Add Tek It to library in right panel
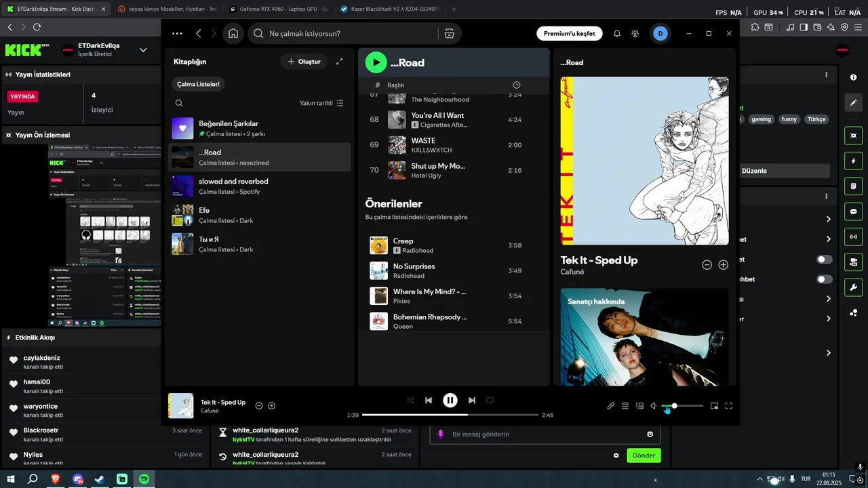The height and width of the screenshot is (488, 868). tap(724, 265)
